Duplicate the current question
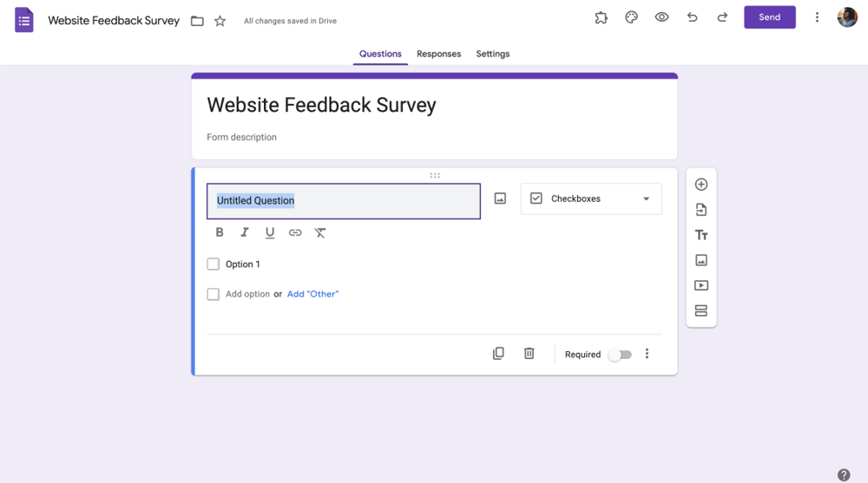 498,354
